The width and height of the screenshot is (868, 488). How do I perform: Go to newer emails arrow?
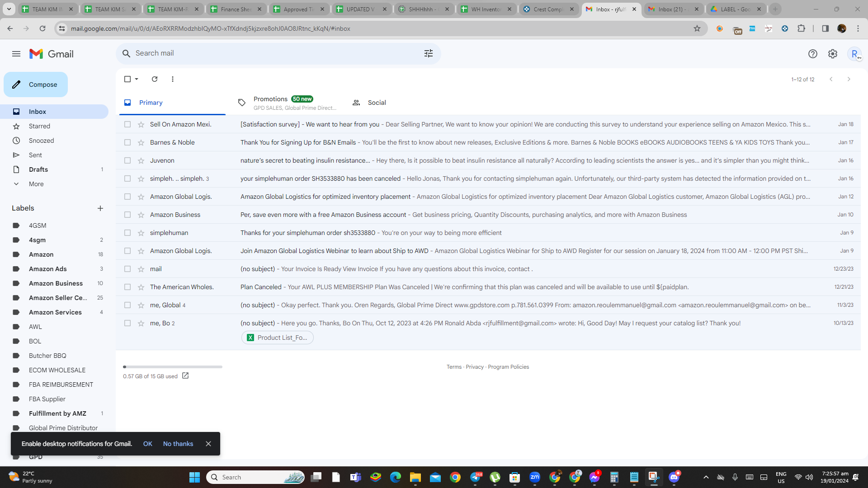tap(831, 79)
